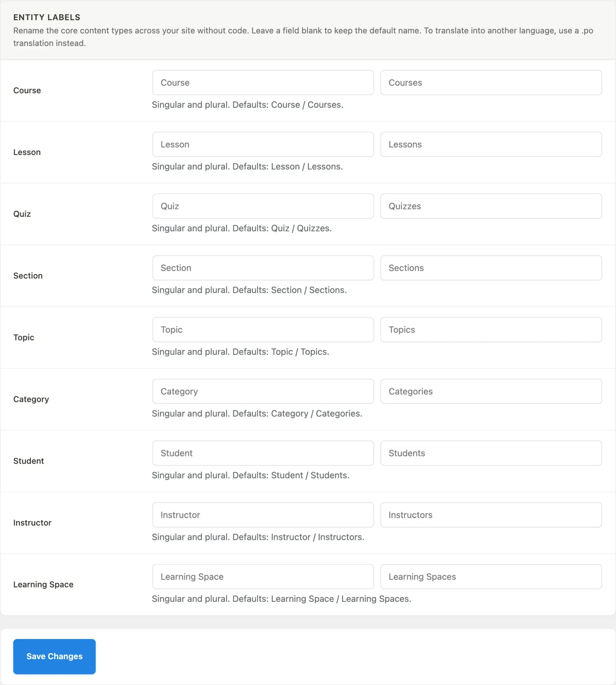The width and height of the screenshot is (616, 685).
Task: Edit the Topic singular label field
Action: (x=263, y=330)
